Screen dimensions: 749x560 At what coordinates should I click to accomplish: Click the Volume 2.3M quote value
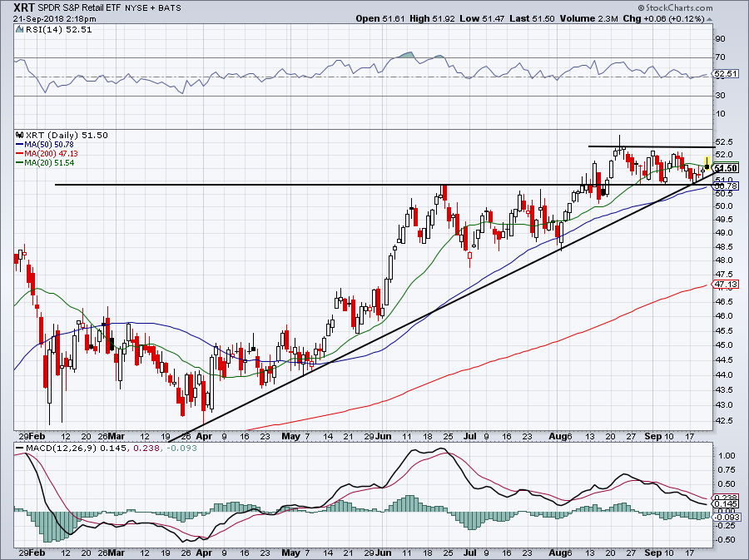[590, 18]
